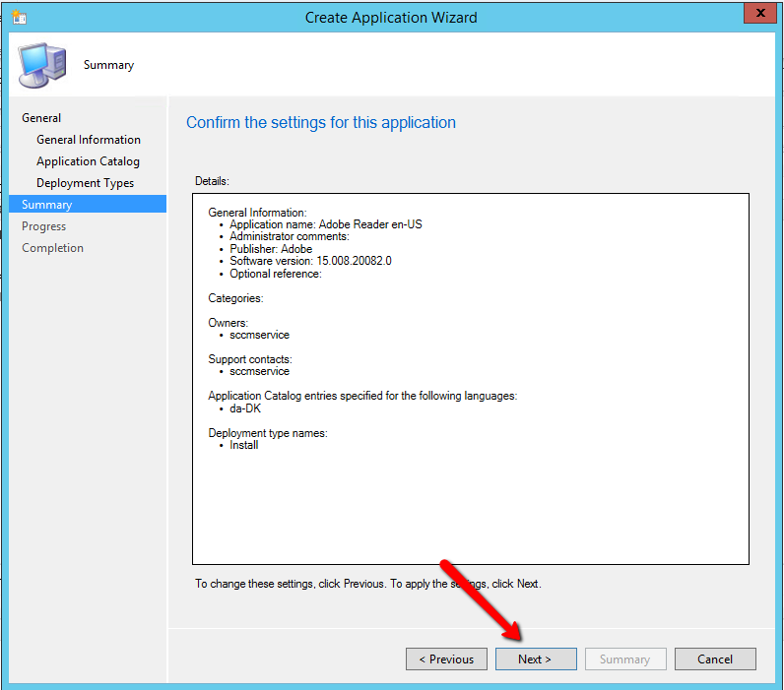Click the wizard icon in the title bar
Screen dimensions: 784x690
[18, 17]
